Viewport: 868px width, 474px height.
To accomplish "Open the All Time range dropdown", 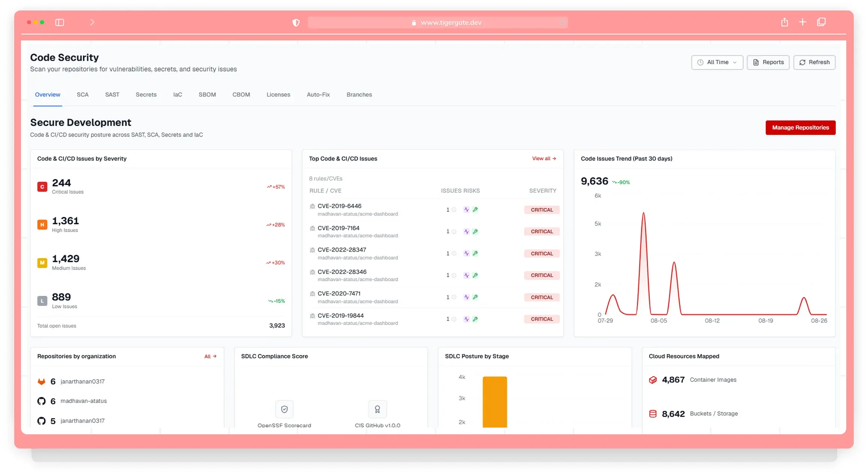I will [x=717, y=62].
